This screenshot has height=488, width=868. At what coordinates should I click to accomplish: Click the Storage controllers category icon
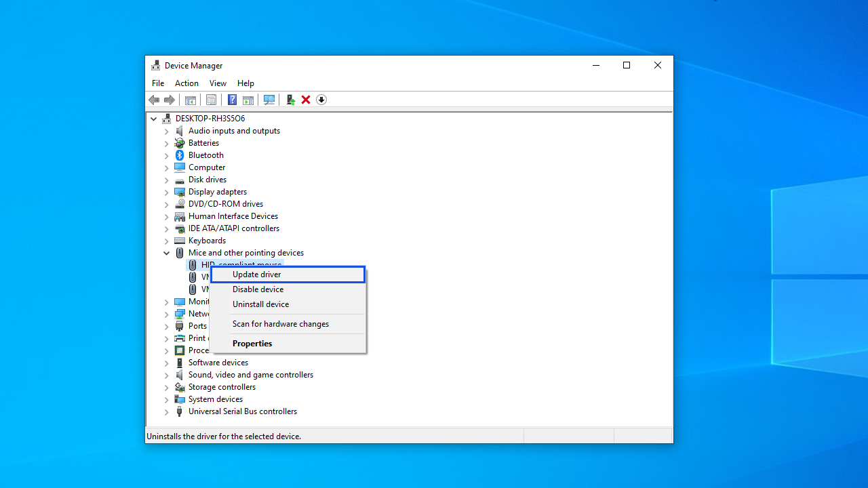tap(180, 387)
